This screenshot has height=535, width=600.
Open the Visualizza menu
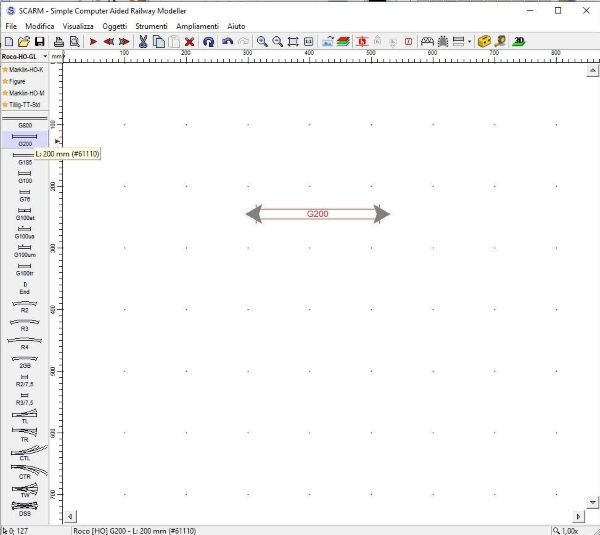(x=78, y=25)
